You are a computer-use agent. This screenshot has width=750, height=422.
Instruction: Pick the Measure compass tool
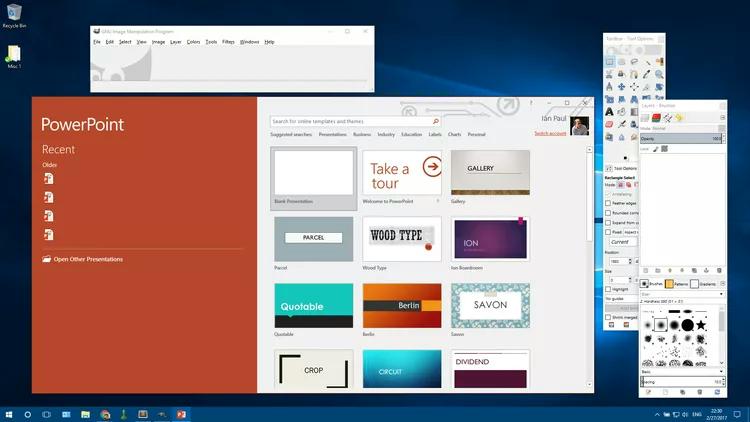609,87
